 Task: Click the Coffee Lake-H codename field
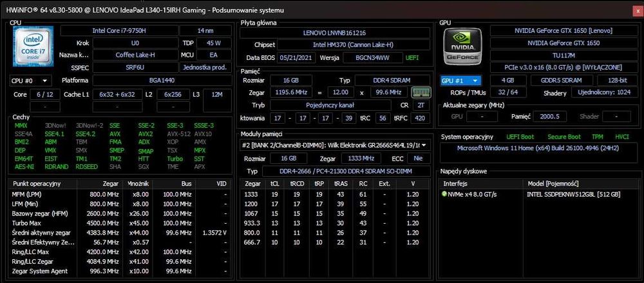(135, 55)
